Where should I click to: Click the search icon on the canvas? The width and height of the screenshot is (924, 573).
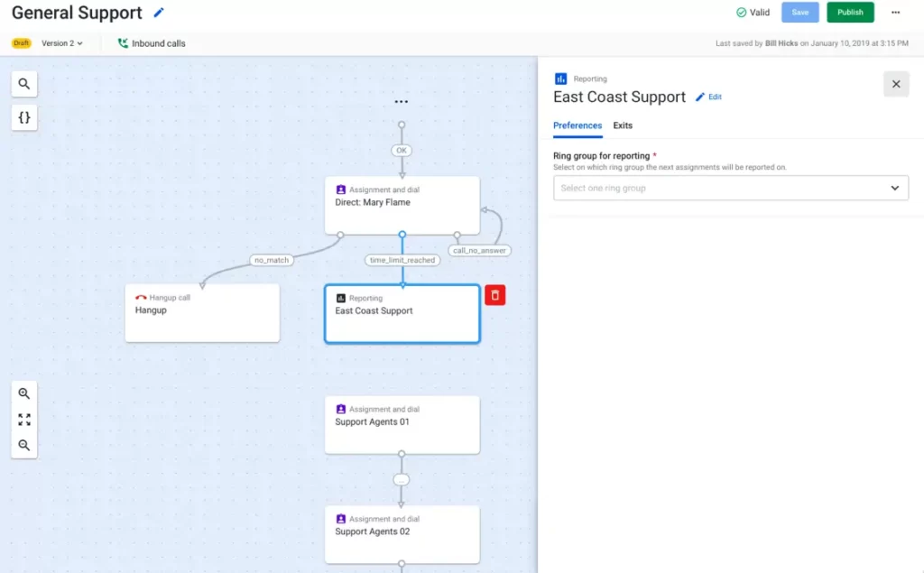pyautogui.click(x=24, y=84)
